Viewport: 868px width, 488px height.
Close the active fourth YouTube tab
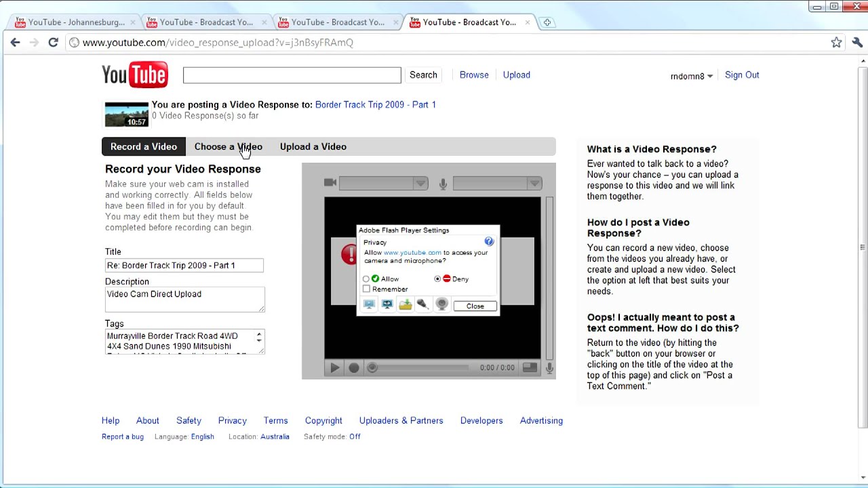527,22
